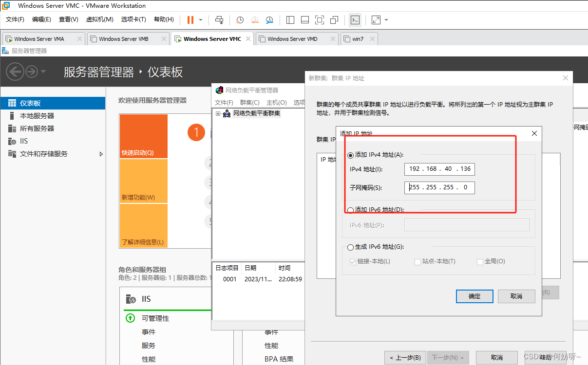Click the revert to snapshot icon
Screen dimensions: 588x365
coord(255,20)
